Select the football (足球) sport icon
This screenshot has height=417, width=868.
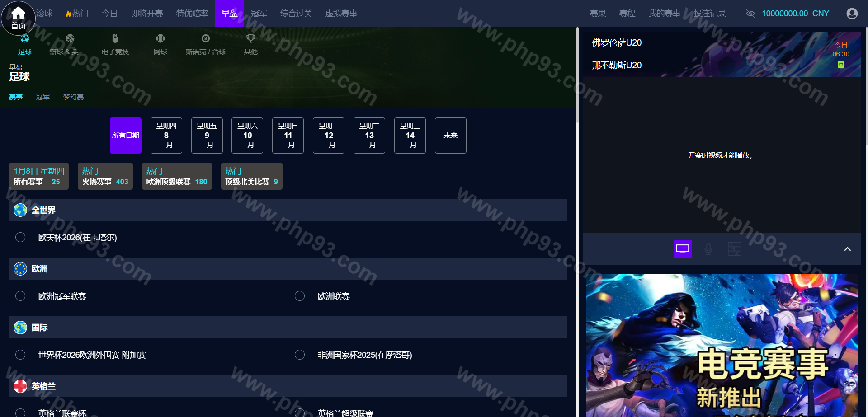(x=25, y=39)
